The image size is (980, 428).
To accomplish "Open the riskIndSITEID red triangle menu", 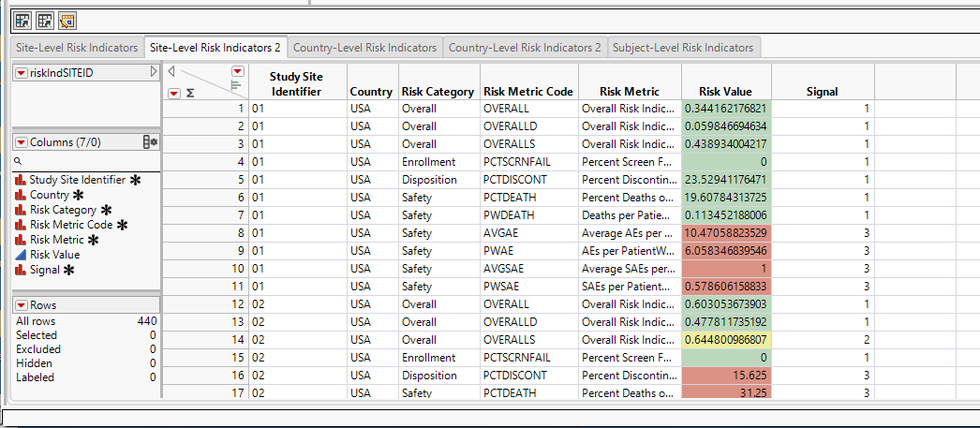I will point(22,72).
